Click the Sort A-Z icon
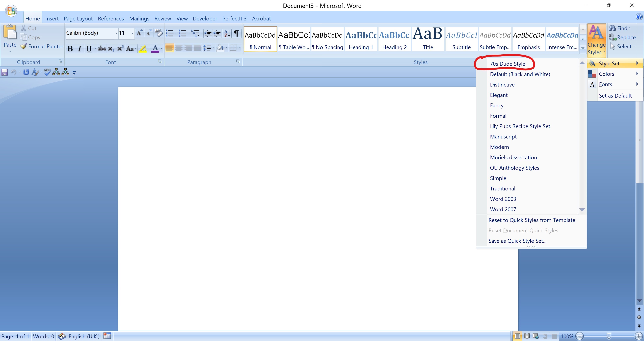The height and width of the screenshot is (341, 644). pyautogui.click(x=227, y=33)
